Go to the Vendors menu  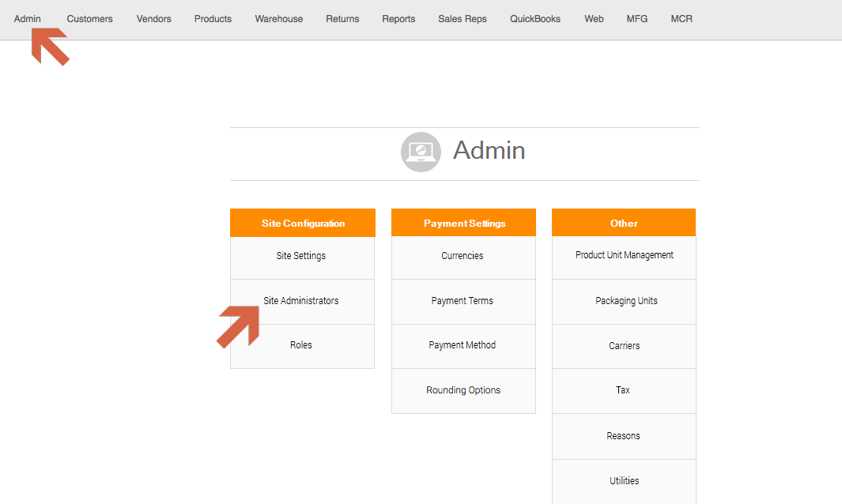coord(153,19)
